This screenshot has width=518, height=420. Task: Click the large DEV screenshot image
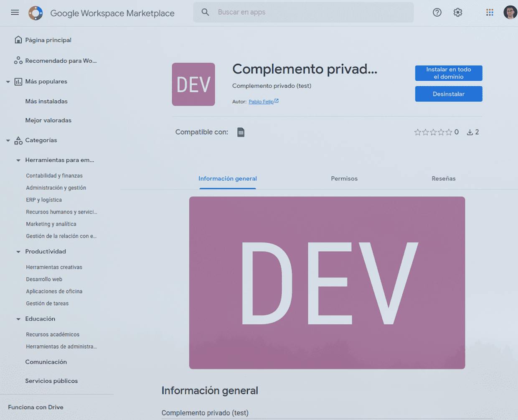click(327, 283)
